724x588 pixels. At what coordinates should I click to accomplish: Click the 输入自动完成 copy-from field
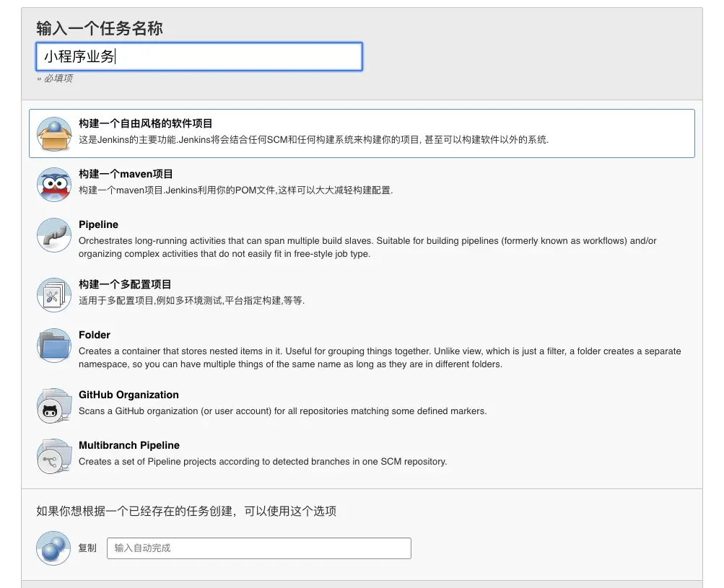tap(259, 548)
